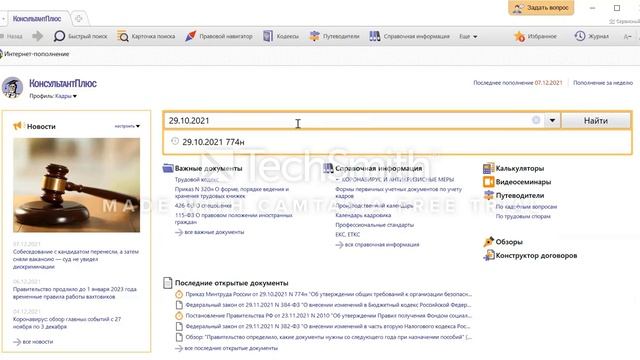Open Коронавирус обзор главных событий news

[67, 322]
